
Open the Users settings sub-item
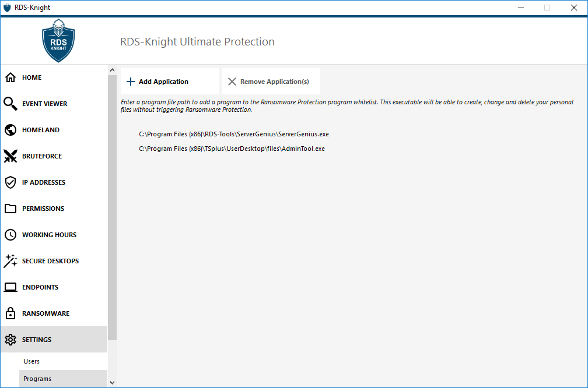[63, 361]
